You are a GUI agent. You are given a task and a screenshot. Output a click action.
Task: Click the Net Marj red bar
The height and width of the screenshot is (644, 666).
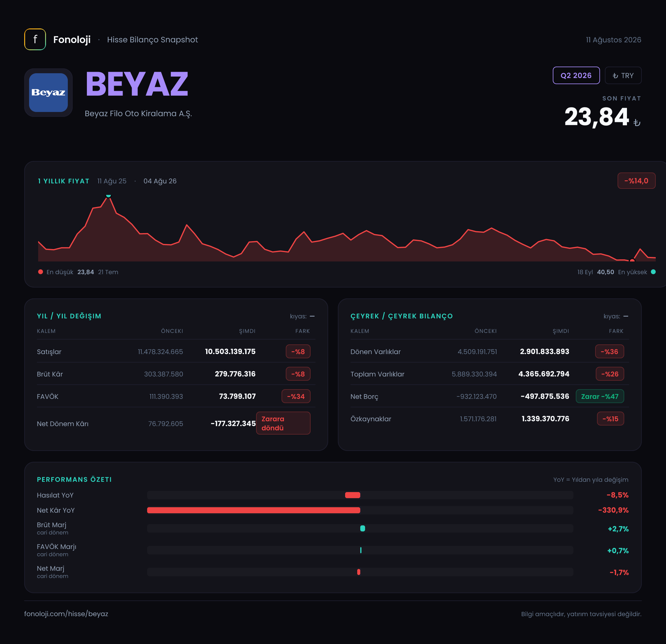tap(358, 572)
